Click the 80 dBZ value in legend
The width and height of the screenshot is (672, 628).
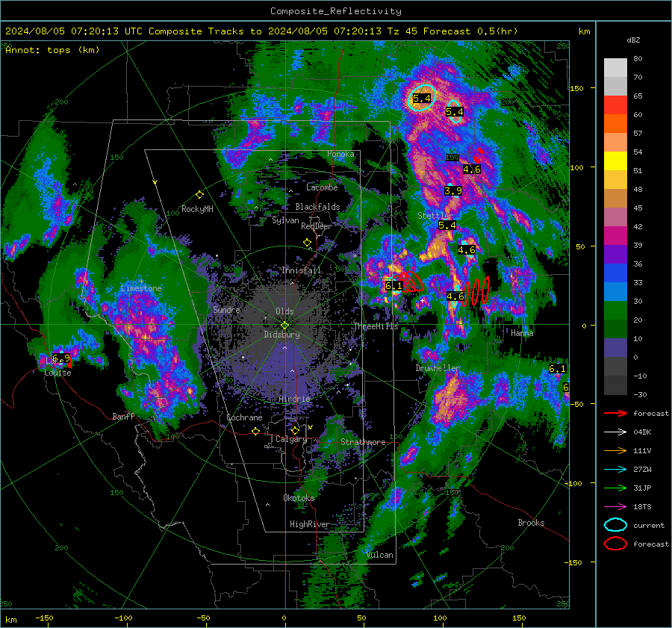pos(638,59)
